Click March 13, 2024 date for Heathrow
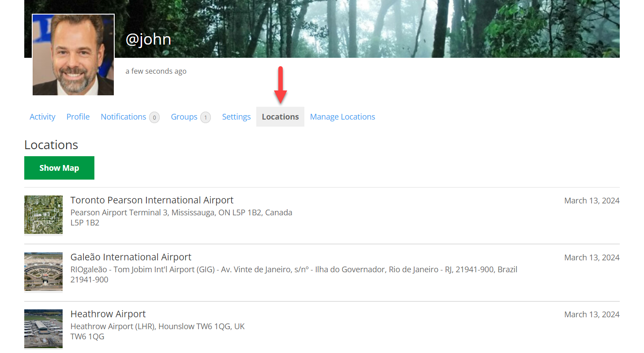The width and height of the screenshot is (644, 353). (592, 315)
